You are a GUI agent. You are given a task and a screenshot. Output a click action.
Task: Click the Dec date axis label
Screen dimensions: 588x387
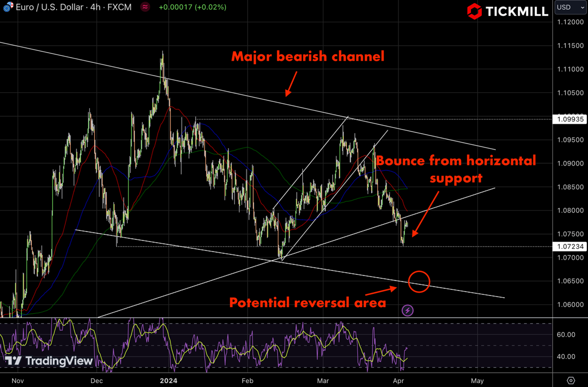click(x=97, y=381)
